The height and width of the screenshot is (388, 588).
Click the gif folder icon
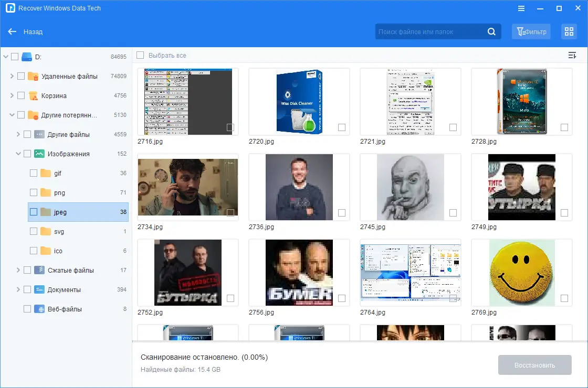tap(46, 174)
